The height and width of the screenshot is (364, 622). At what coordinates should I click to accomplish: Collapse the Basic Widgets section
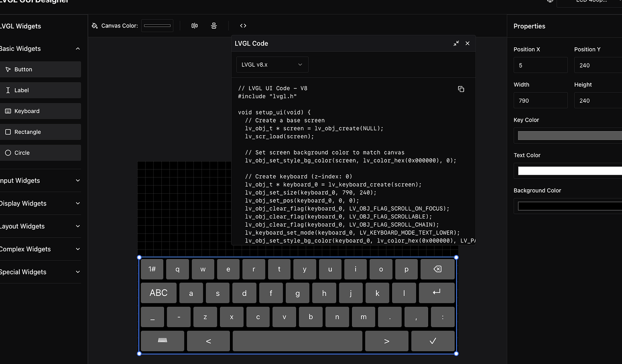pyautogui.click(x=78, y=49)
